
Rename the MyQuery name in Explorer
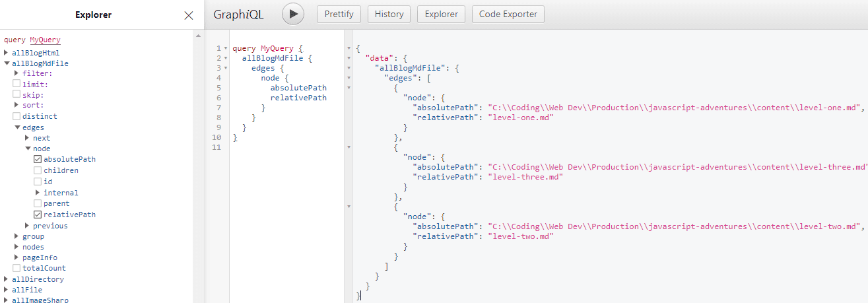click(45, 40)
